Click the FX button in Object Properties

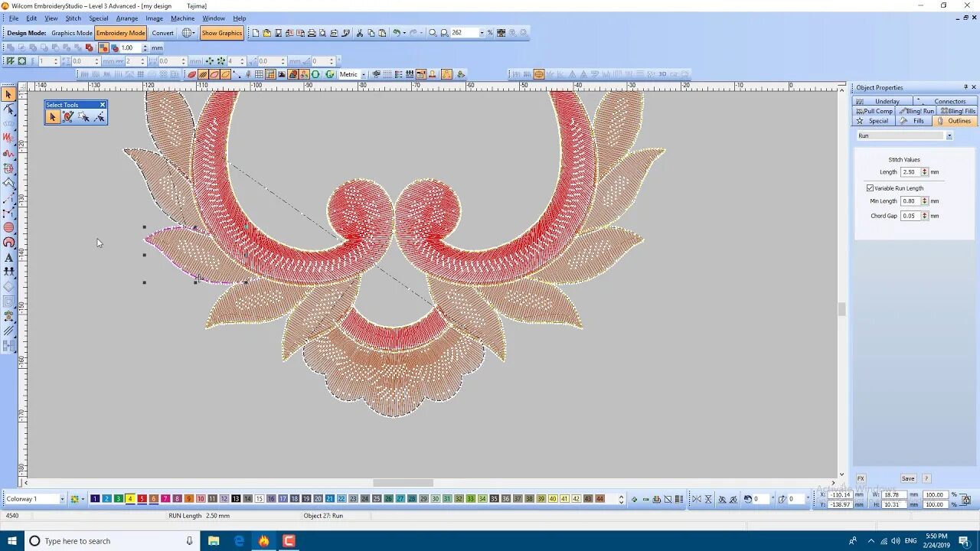[x=861, y=478]
